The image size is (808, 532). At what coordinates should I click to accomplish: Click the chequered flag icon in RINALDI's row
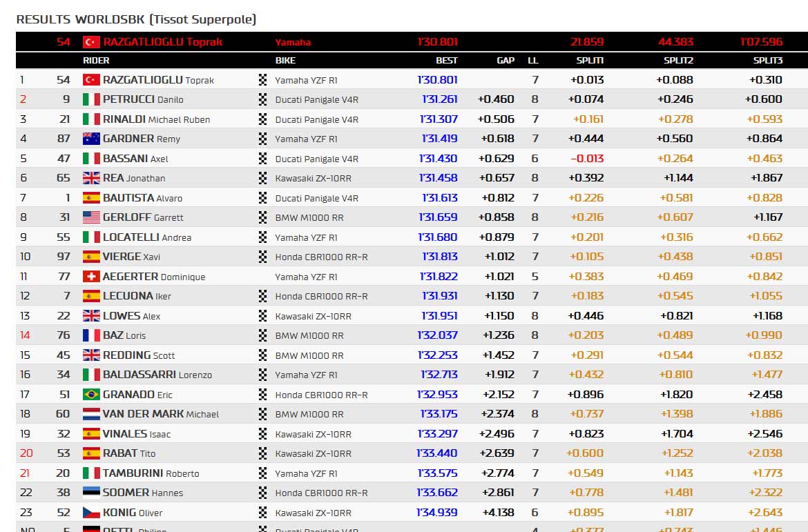[263, 119]
